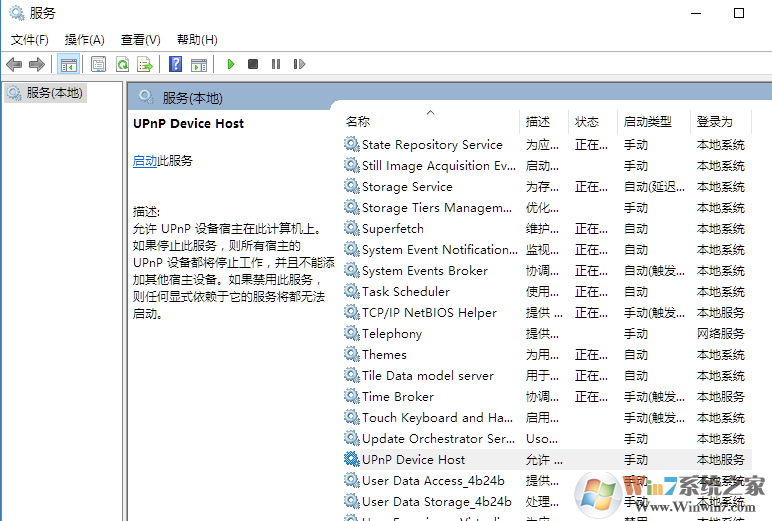Select the Storage Tiers Management gear icon

click(352, 207)
